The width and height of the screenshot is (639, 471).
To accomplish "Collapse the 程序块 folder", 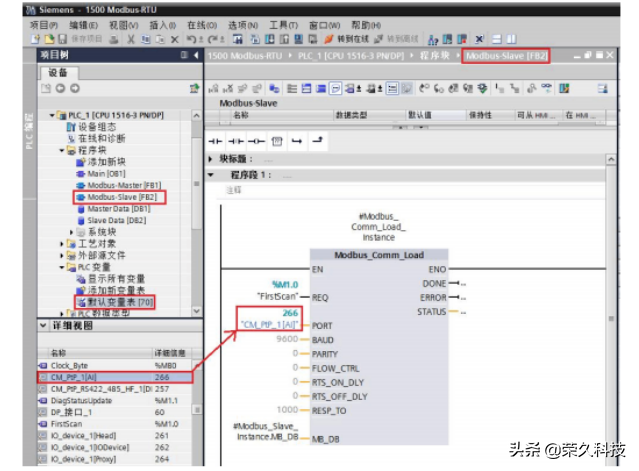I will coord(62,151).
